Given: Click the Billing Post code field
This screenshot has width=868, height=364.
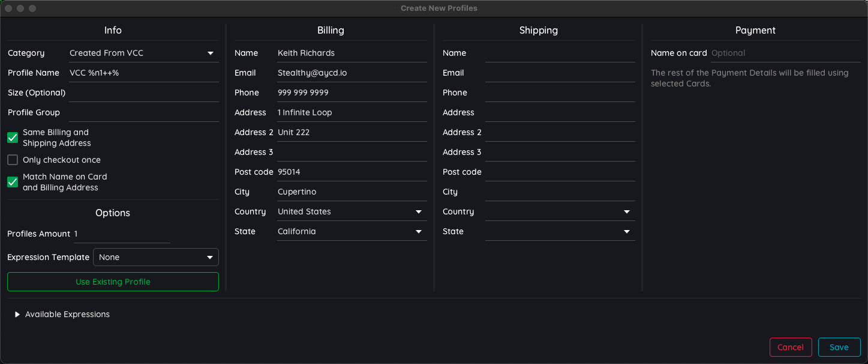Looking at the screenshot, I should click(352, 172).
